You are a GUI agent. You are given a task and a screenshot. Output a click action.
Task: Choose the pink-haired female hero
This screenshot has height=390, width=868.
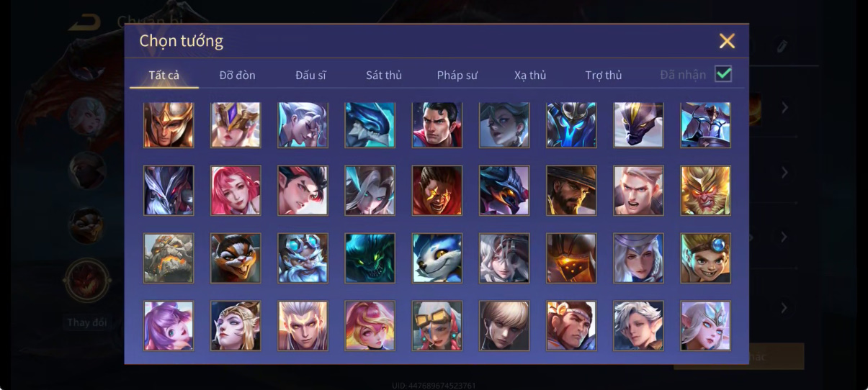(x=236, y=191)
